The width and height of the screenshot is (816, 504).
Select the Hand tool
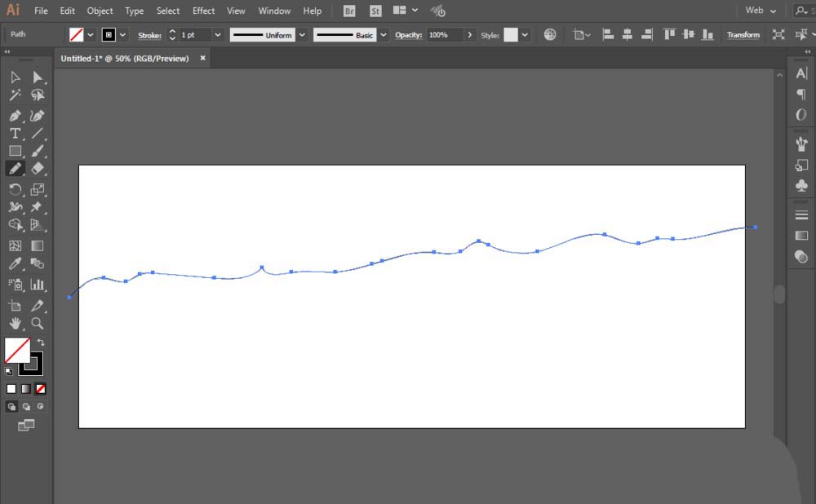15,324
